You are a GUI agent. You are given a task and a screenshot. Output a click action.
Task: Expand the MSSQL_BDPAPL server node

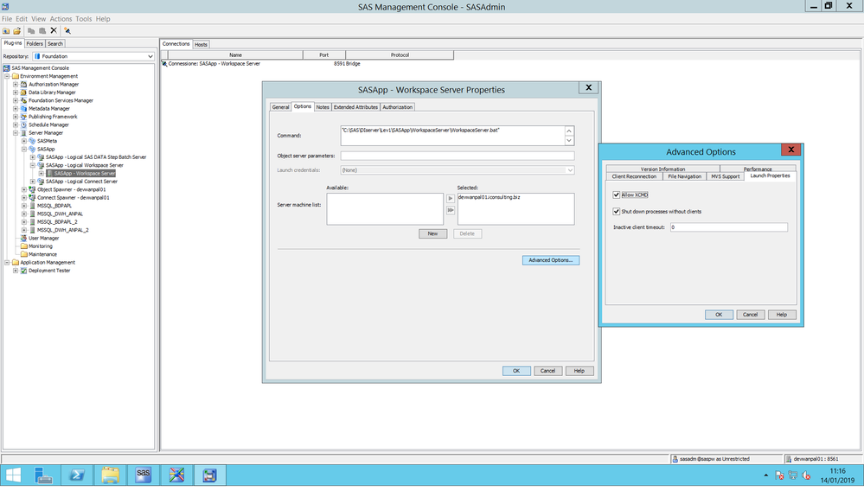point(24,206)
